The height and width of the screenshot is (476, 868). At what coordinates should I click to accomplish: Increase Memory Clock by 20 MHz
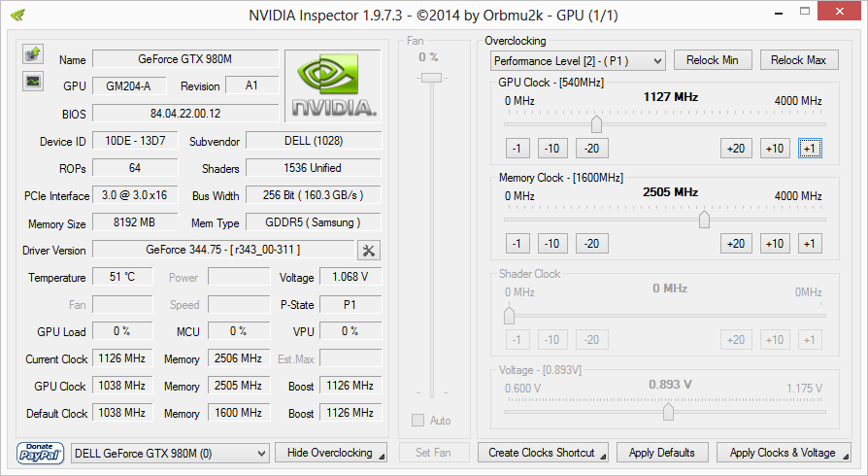(x=736, y=244)
